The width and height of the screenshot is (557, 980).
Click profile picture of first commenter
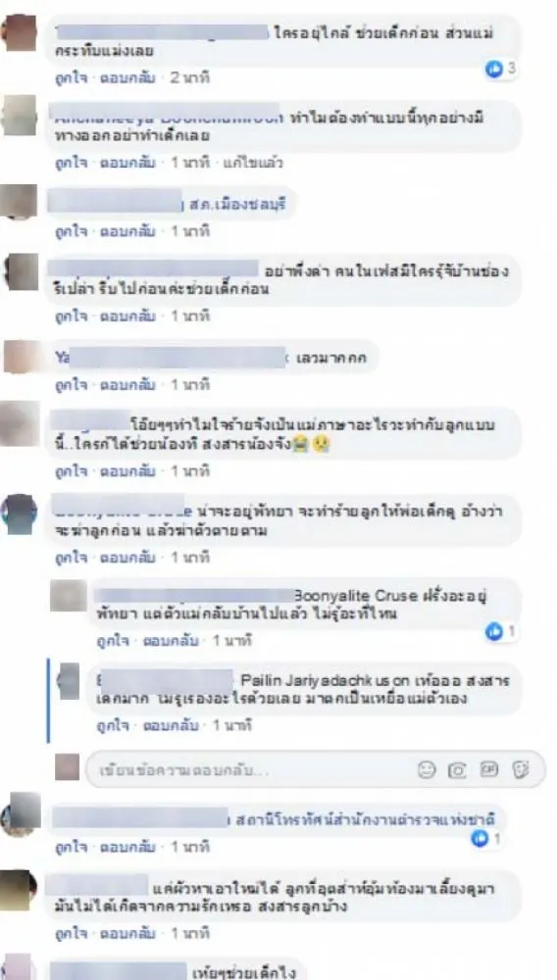pyautogui.click(x=20, y=33)
